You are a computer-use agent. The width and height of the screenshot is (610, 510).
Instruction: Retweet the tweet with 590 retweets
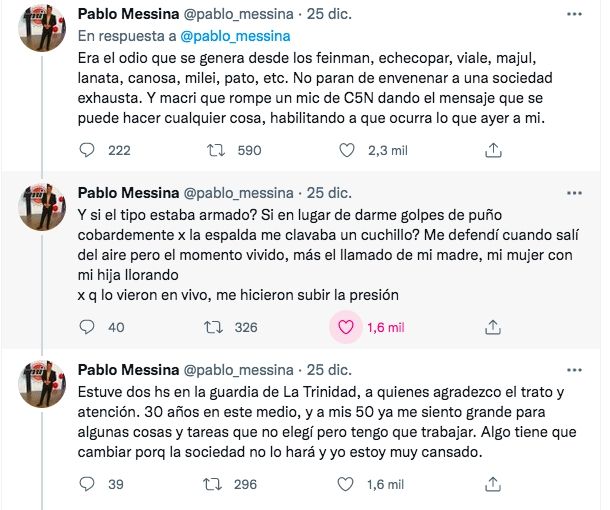213,150
